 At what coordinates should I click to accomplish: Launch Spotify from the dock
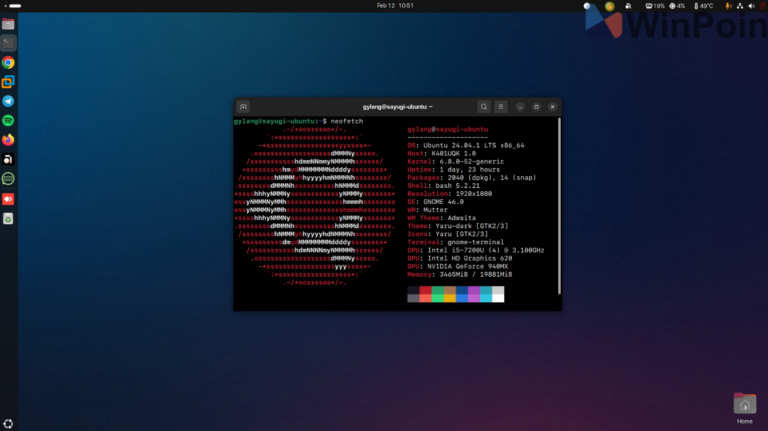8,120
